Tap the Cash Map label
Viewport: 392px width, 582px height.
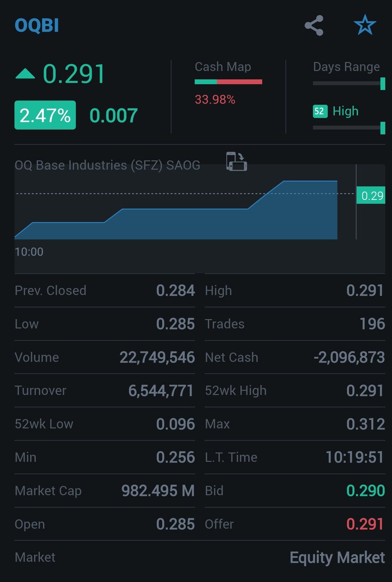[223, 67]
